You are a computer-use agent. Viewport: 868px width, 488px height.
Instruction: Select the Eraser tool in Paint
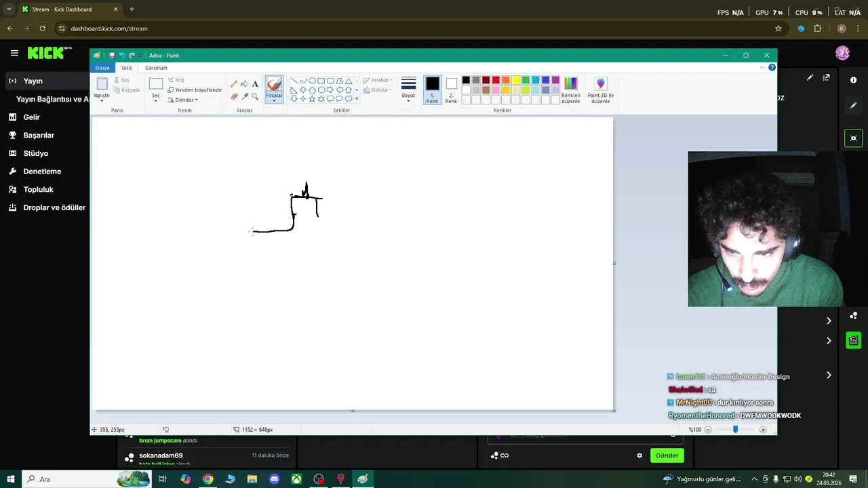234,96
